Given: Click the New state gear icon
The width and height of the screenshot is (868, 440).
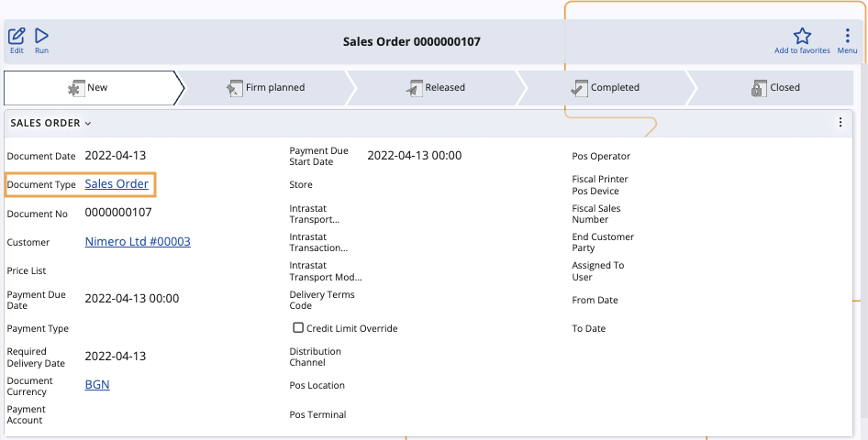Looking at the screenshot, I should [76, 88].
